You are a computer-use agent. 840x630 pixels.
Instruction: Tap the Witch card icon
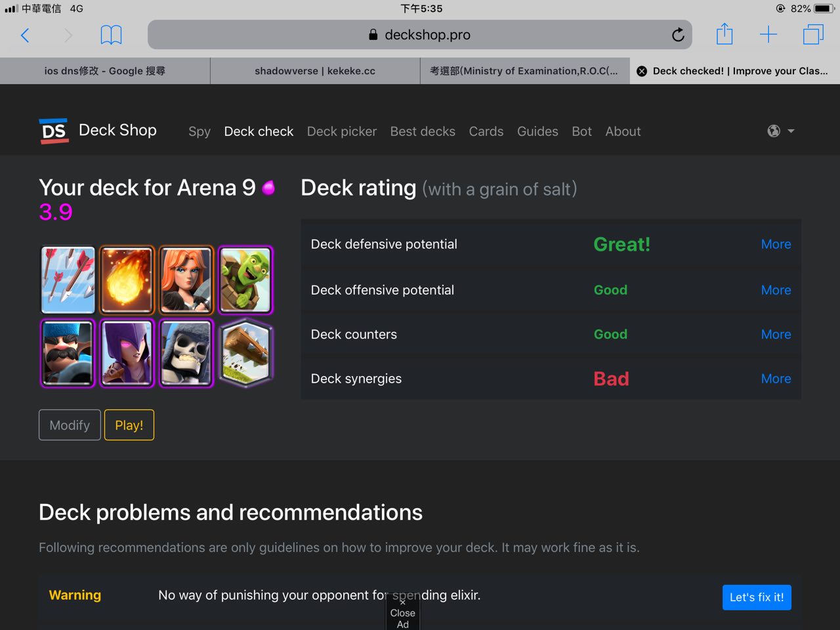click(127, 353)
